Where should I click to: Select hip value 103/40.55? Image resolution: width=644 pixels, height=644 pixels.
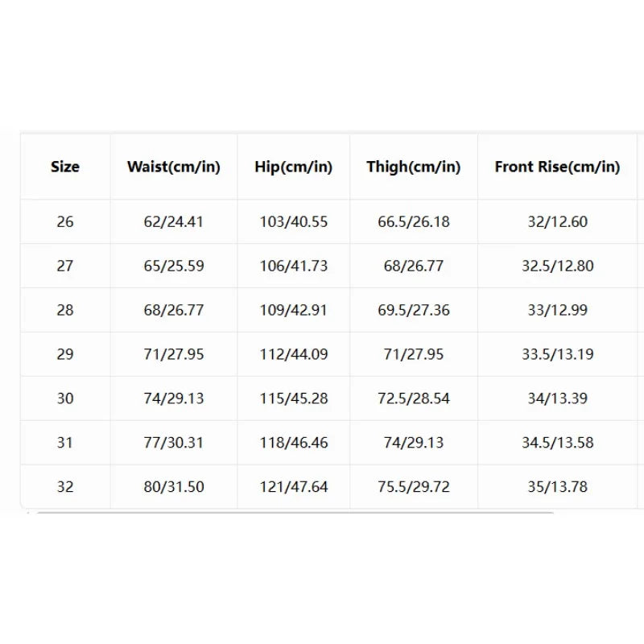(x=294, y=222)
